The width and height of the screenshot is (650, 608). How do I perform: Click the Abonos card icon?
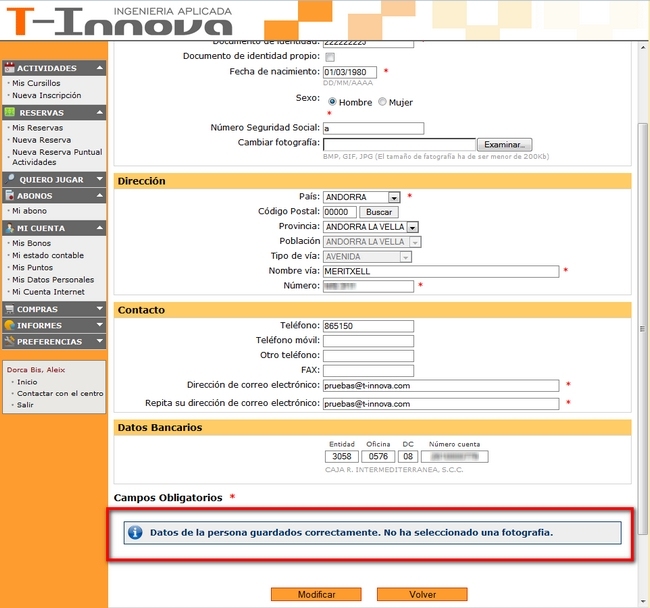[9, 195]
